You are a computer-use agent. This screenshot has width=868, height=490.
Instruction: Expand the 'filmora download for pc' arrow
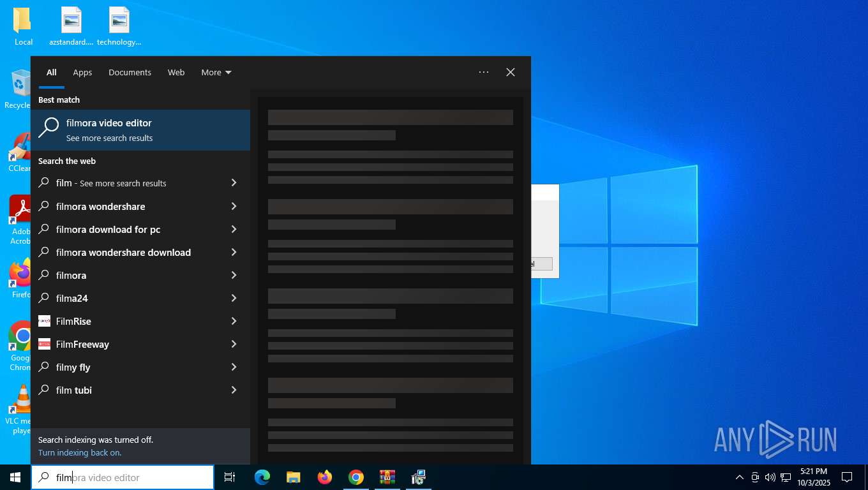click(x=234, y=229)
